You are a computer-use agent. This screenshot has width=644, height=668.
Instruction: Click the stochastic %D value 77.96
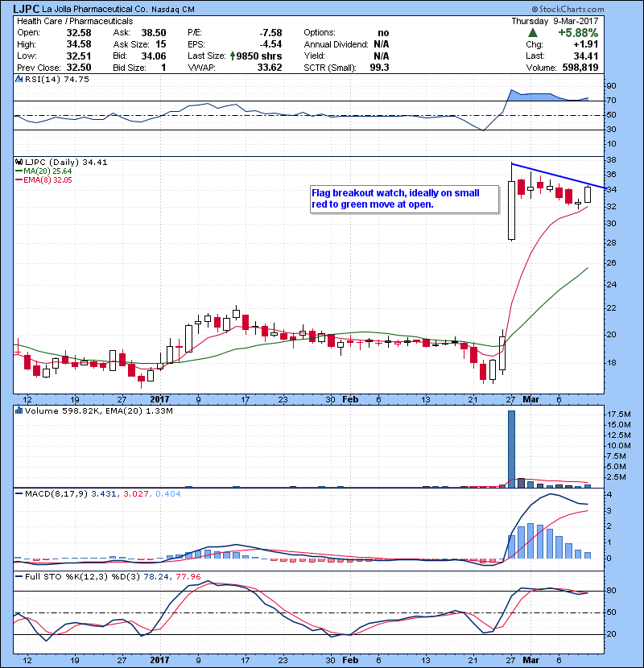188,577
